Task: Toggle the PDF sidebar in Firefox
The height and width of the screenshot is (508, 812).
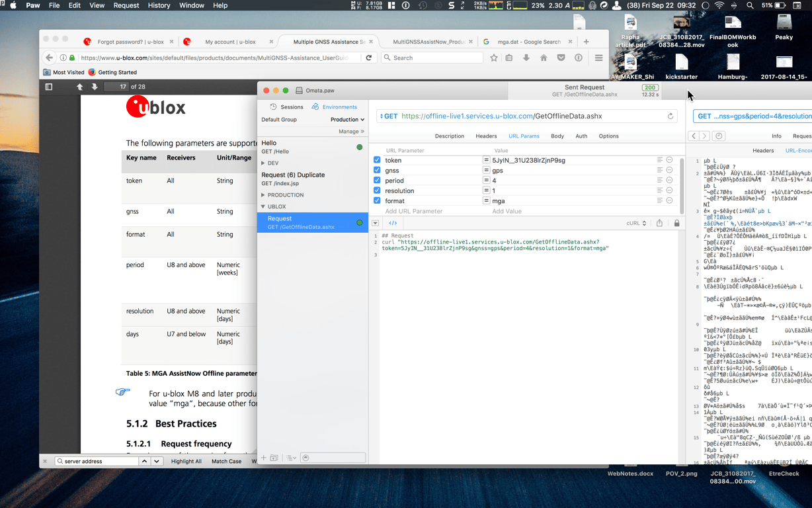Action: click(49, 87)
